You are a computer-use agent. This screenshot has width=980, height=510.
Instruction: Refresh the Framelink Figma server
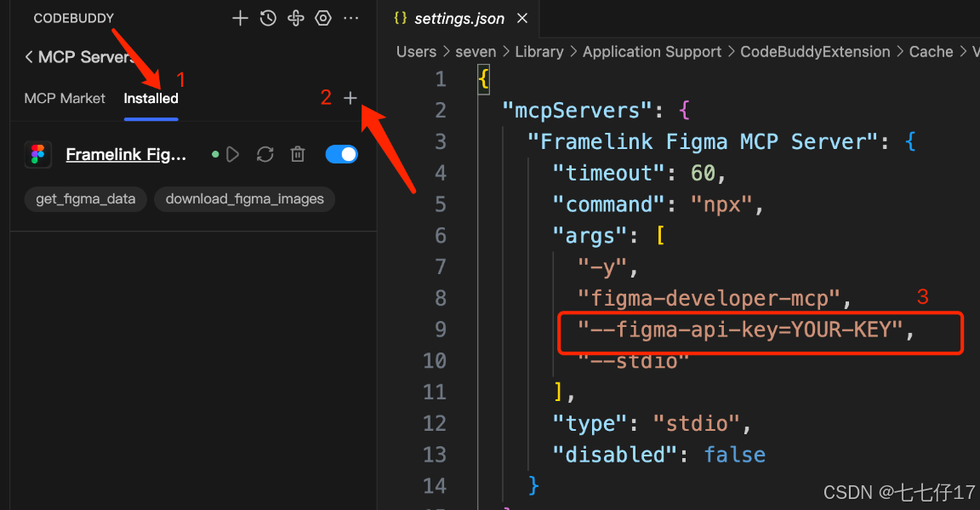click(265, 154)
